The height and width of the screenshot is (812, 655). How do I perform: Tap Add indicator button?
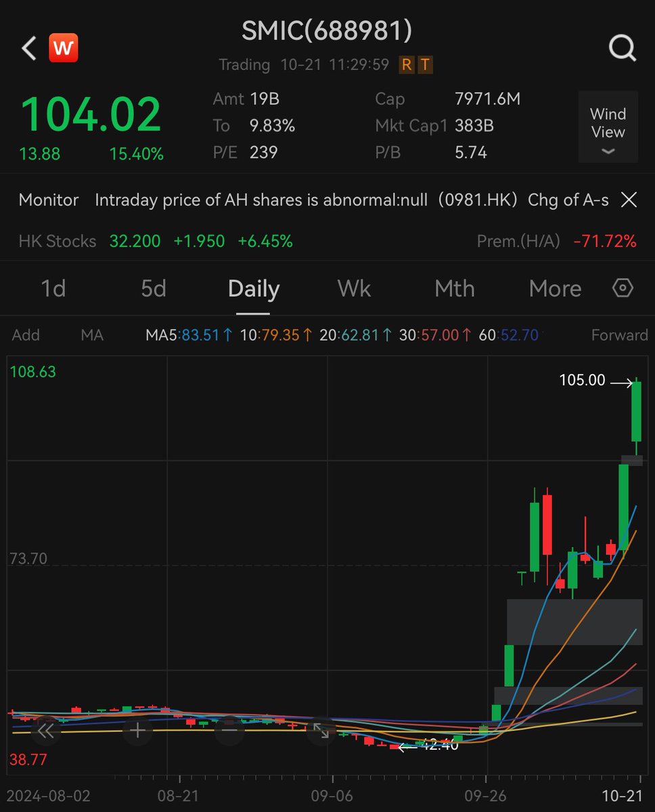pyautogui.click(x=26, y=335)
